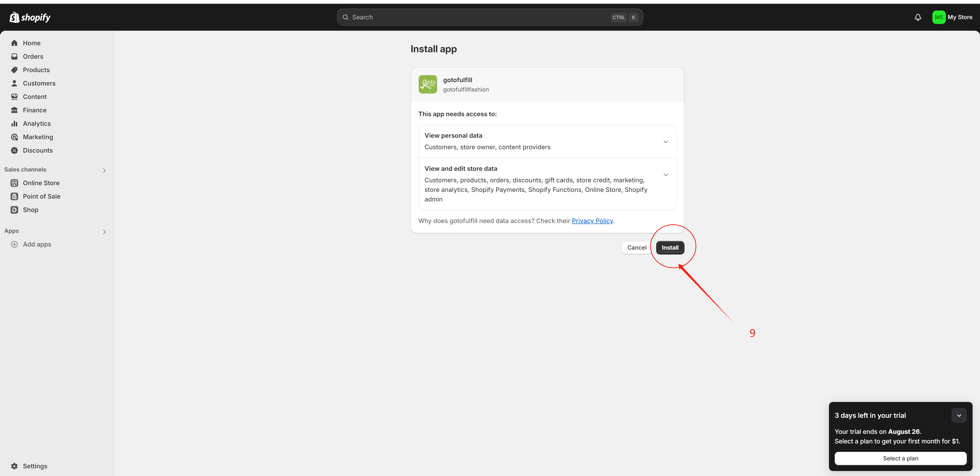
Task: Click the search magnifier icon
Action: (345, 17)
